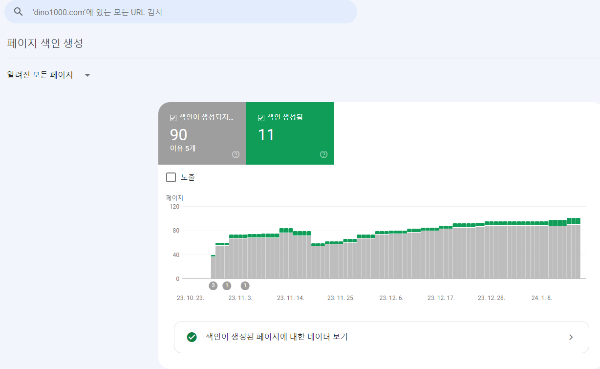Screen dimensions: 600x369
Task: Click the magnifier search icon
Action: click(18, 12)
